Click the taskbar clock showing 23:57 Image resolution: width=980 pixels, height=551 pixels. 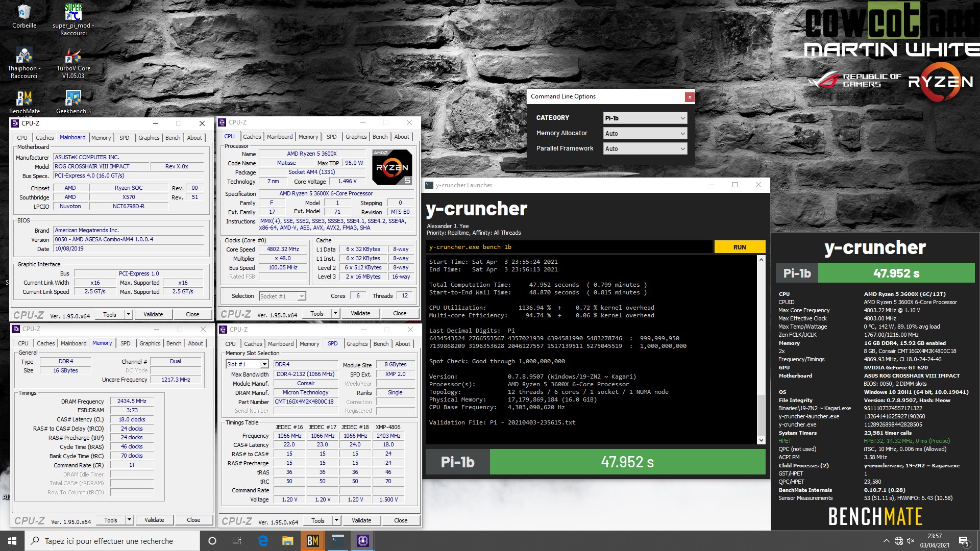935,541
